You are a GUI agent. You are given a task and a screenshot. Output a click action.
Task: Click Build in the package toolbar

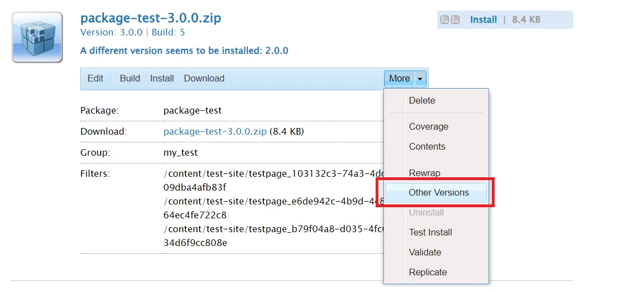pyautogui.click(x=130, y=79)
